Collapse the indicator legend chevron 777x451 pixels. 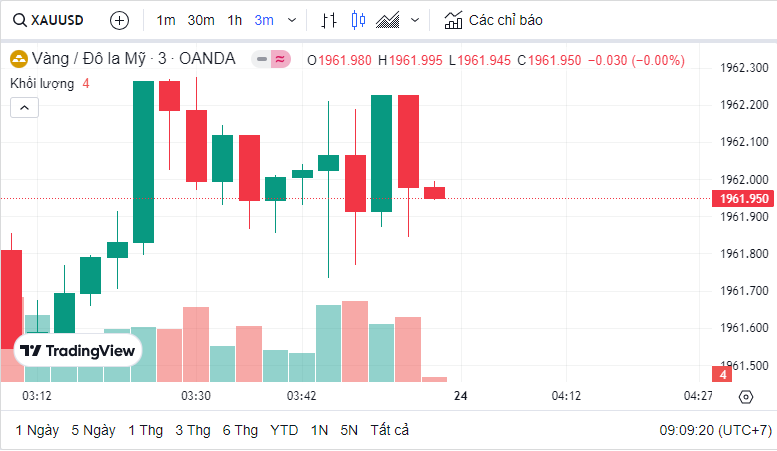tap(24, 107)
